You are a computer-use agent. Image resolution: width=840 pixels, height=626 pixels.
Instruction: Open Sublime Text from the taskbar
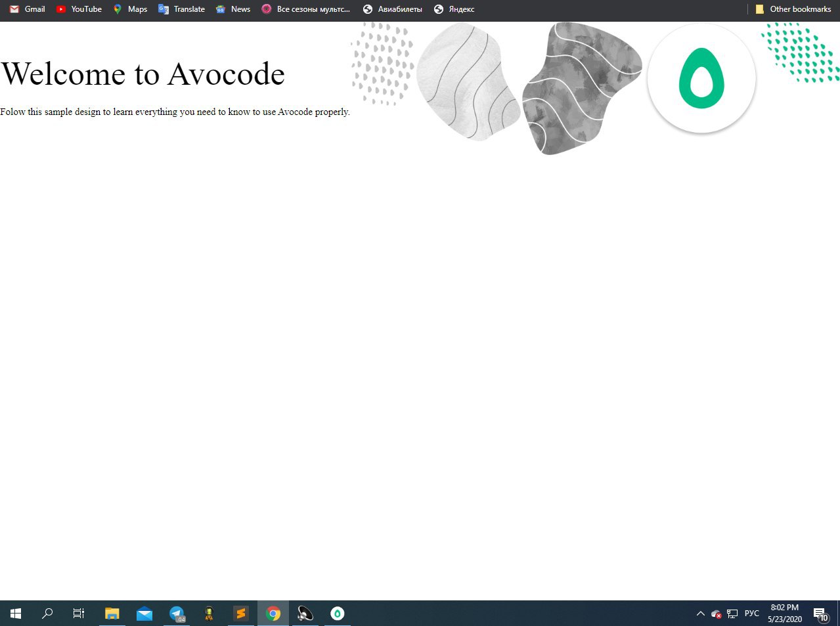(x=241, y=614)
